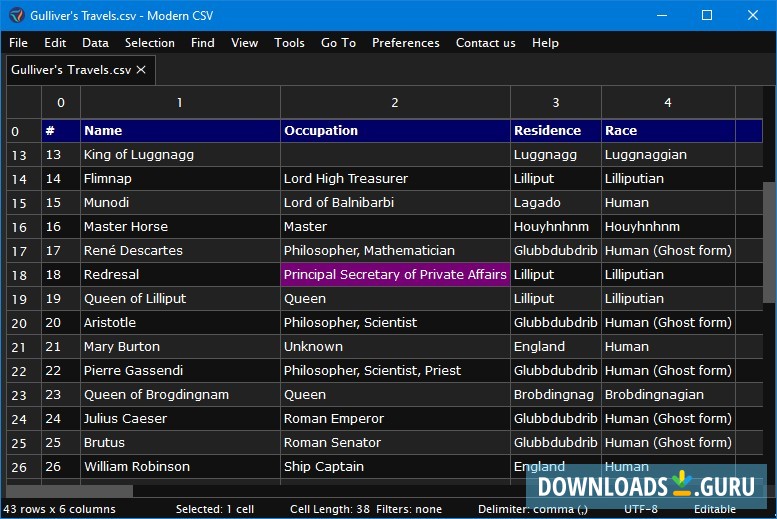Open the View menu
The width and height of the screenshot is (777, 519).
244,43
